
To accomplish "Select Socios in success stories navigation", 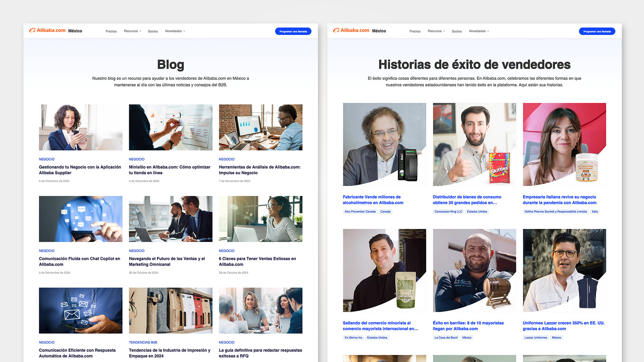I will 457,31.
